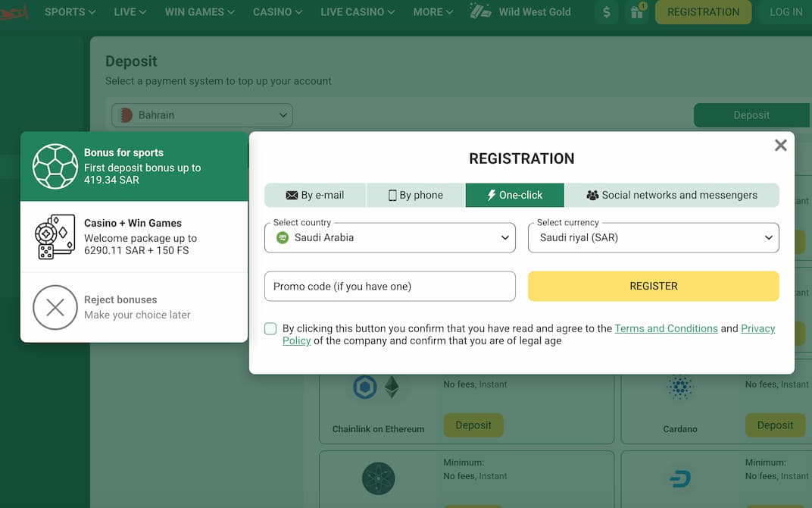This screenshot has height=508, width=812.
Task: Close the registration dialog
Action: pyautogui.click(x=780, y=145)
